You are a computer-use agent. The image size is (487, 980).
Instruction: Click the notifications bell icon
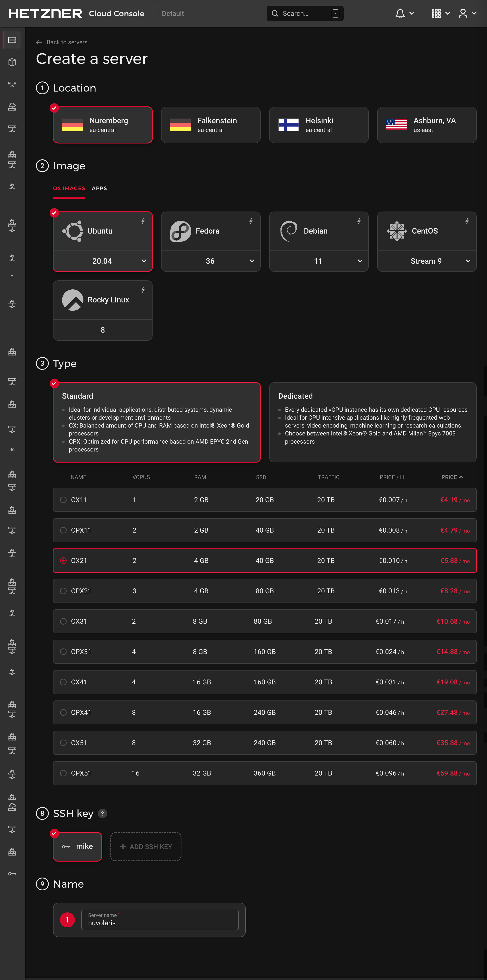click(x=400, y=14)
